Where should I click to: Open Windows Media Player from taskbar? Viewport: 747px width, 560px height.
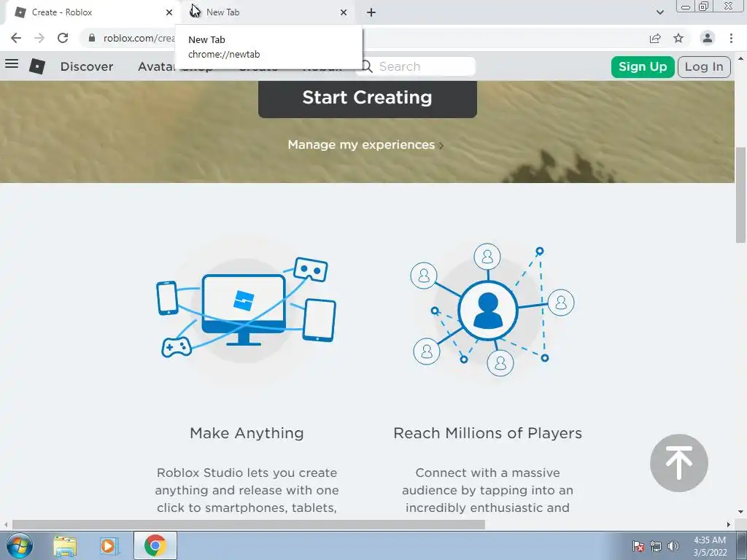pyautogui.click(x=109, y=545)
